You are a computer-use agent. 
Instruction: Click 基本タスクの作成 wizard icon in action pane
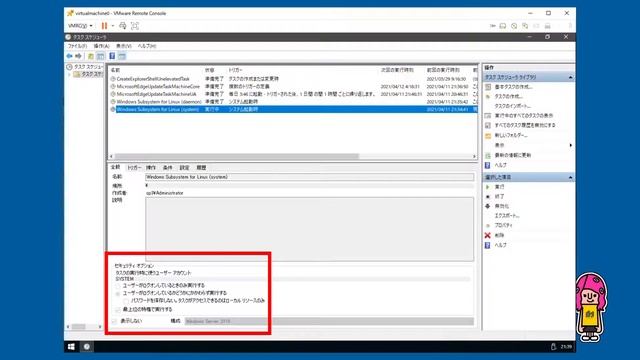[x=488, y=87]
